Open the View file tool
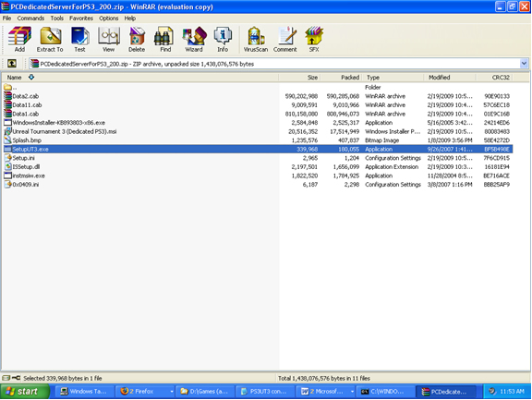Image resolution: width=532 pixels, height=400 pixels. point(109,40)
